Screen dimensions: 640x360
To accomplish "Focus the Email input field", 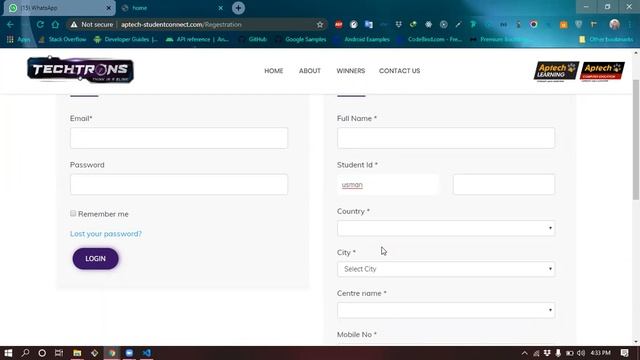I will [x=179, y=138].
